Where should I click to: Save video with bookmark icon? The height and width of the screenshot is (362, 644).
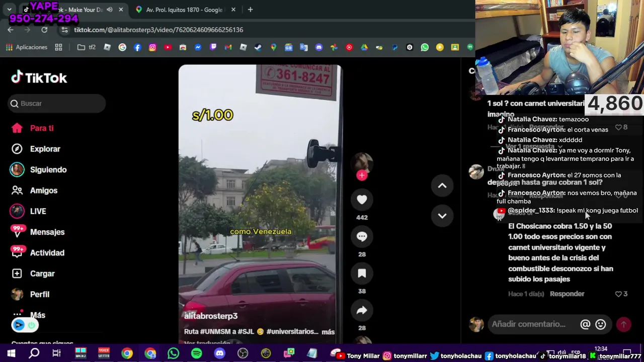[x=362, y=273]
